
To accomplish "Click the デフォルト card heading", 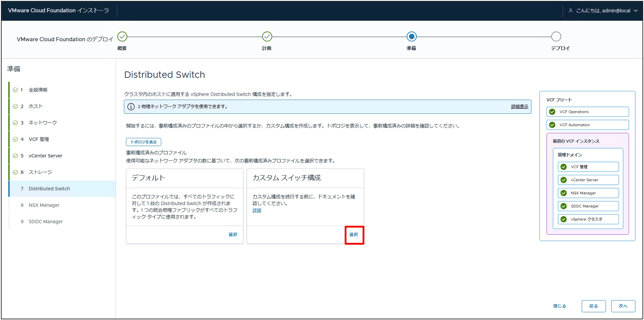I will 148,178.
